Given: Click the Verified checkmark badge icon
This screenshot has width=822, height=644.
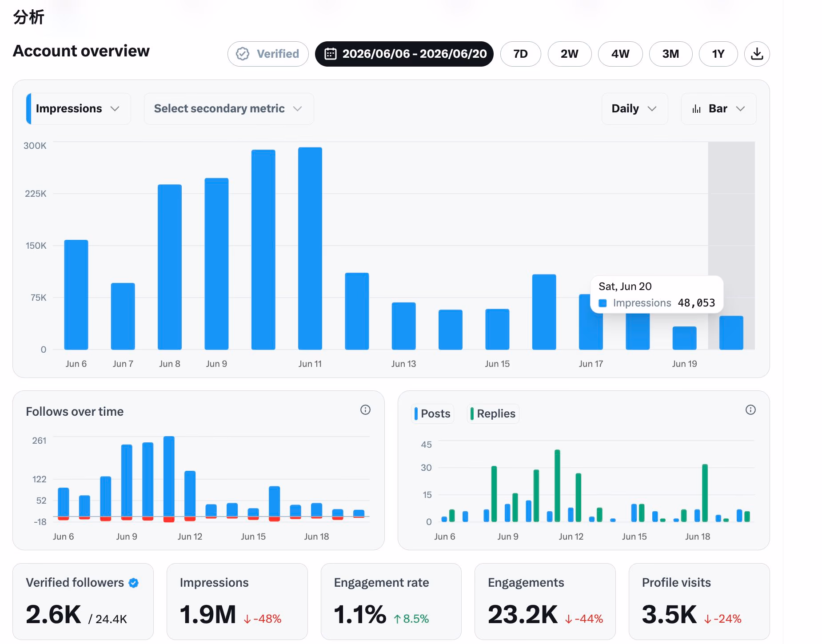Looking at the screenshot, I should click(243, 54).
